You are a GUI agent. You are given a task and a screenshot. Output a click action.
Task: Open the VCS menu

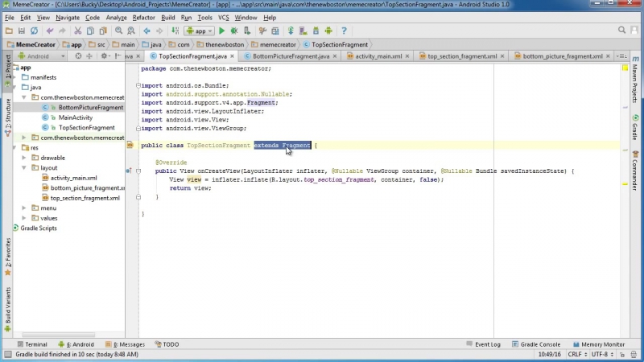224,18
